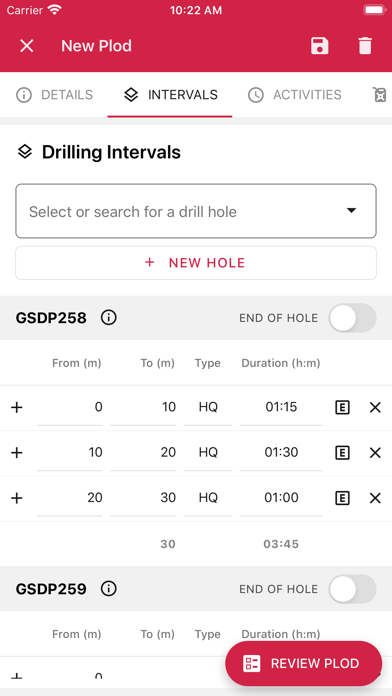Image resolution: width=392 pixels, height=696 pixels.
Task: Change the type HQ on the 10–20 row
Action: 208,452
